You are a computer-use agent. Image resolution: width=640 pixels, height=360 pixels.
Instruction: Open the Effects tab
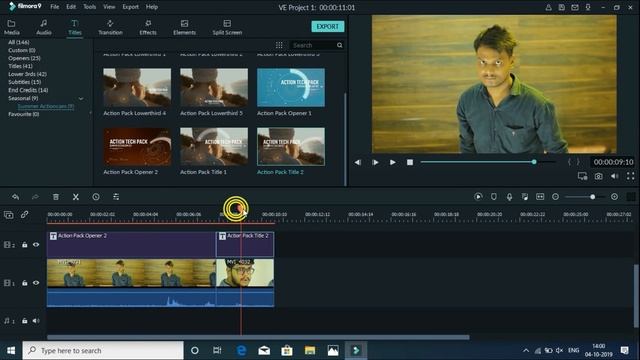(148, 27)
